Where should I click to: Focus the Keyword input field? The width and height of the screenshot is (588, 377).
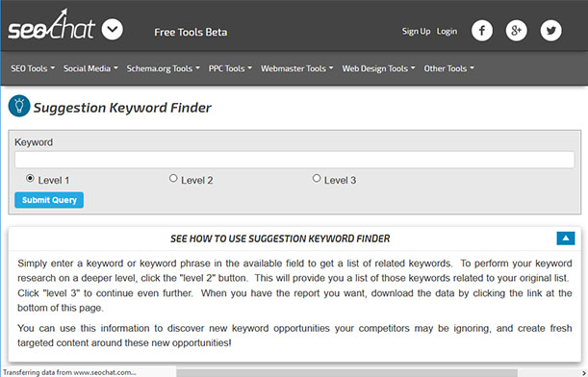coord(294,160)
